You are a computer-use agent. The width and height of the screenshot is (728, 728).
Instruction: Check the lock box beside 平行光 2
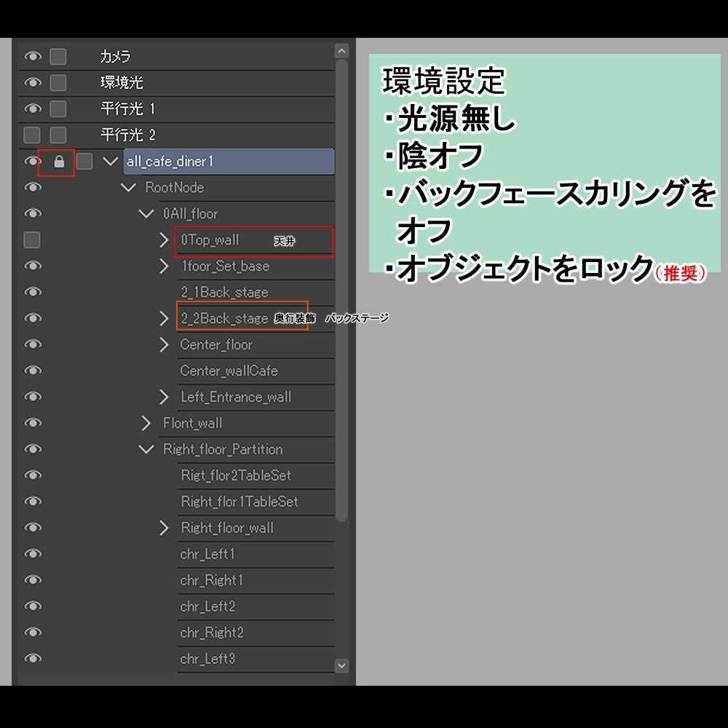[x=58, y=135]
